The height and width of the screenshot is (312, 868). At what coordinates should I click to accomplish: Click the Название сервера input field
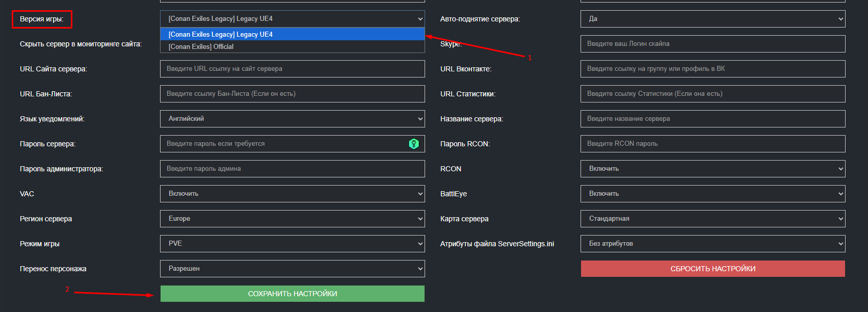click(713, 119)
